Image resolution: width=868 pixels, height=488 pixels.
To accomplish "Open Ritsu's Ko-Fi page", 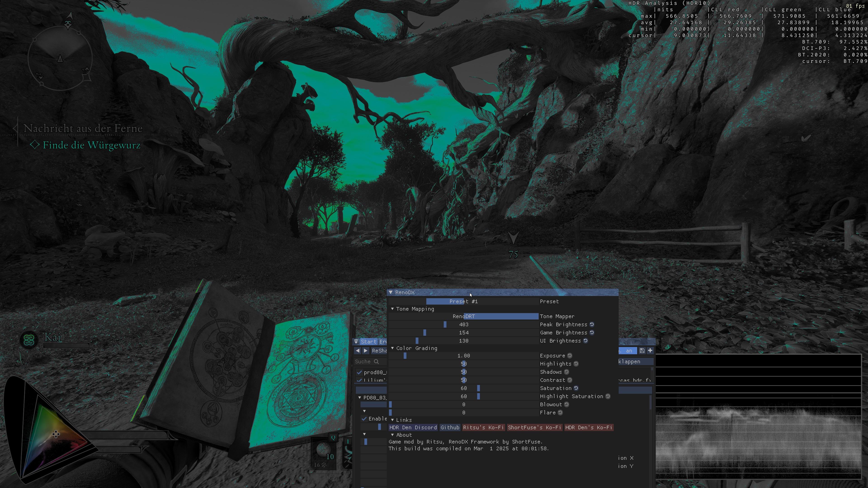I will (483, 427).
